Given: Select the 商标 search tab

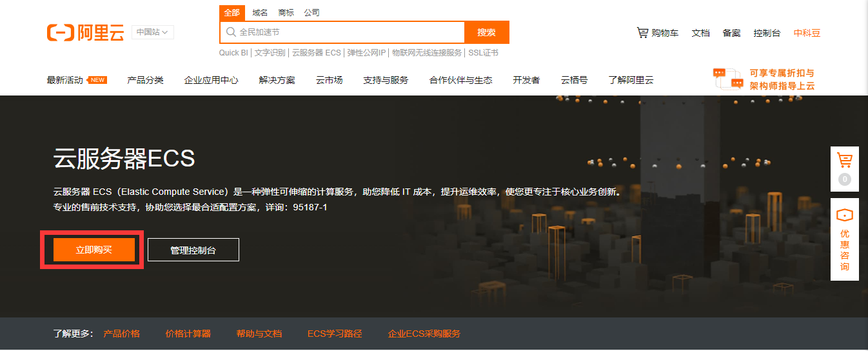Looking at the screenshot, I should pos(286,13).
